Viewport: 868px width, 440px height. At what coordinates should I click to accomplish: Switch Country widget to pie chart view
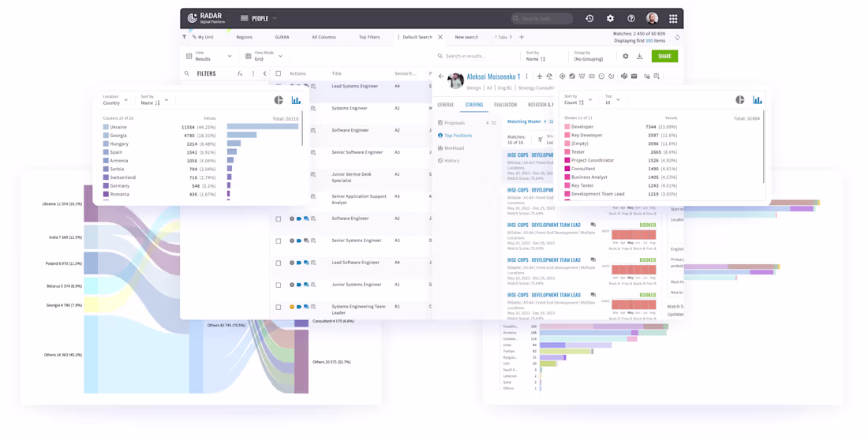point(279,100)
